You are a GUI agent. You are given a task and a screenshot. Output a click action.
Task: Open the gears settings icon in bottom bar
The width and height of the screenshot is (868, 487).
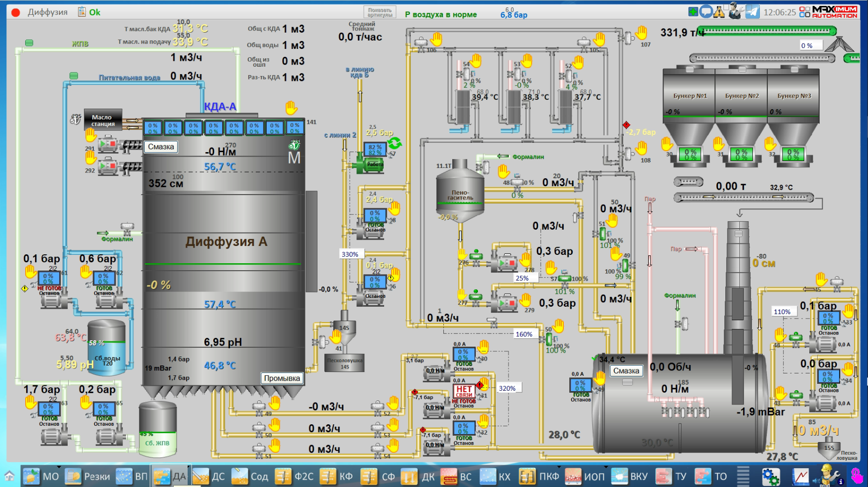point(770,477)
